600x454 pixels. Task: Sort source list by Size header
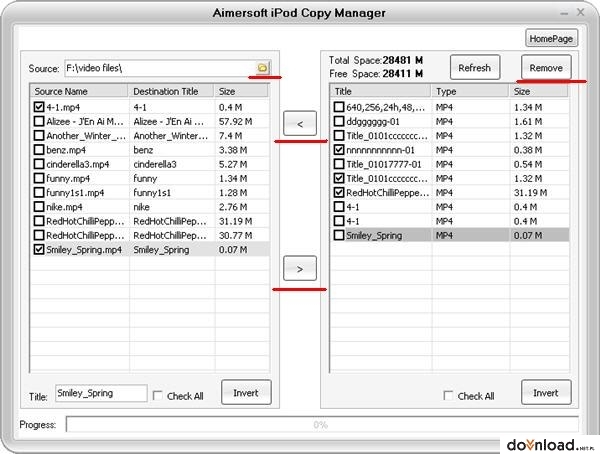point(242,91)
